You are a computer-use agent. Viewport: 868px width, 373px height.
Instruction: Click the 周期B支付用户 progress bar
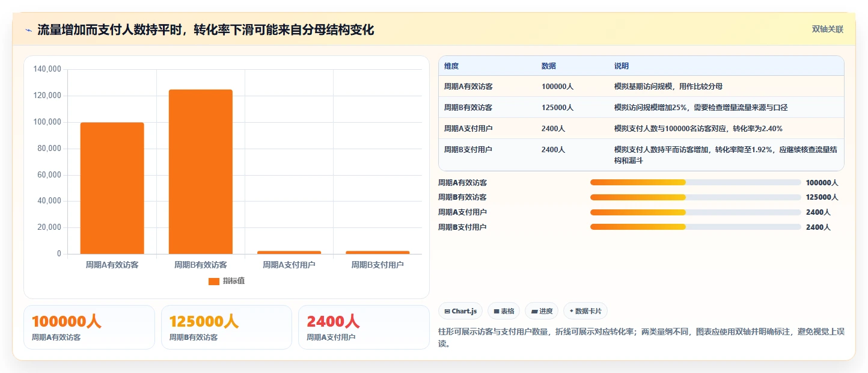pyautogui.click(x=695, y=227)
